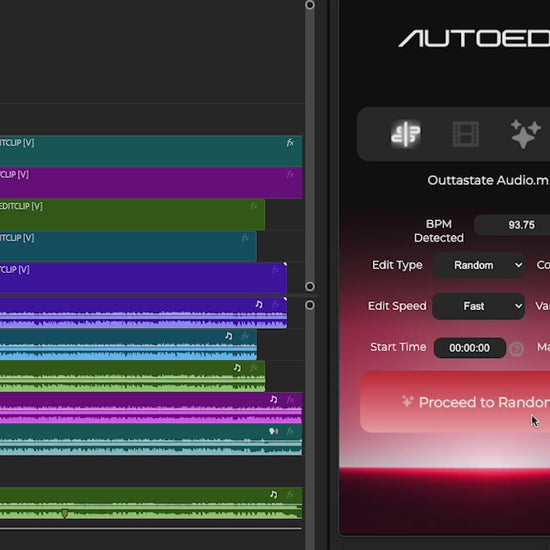550x550 pixels.
Task: Click music note icon on magenta audio clip
Action: (274, 399)
